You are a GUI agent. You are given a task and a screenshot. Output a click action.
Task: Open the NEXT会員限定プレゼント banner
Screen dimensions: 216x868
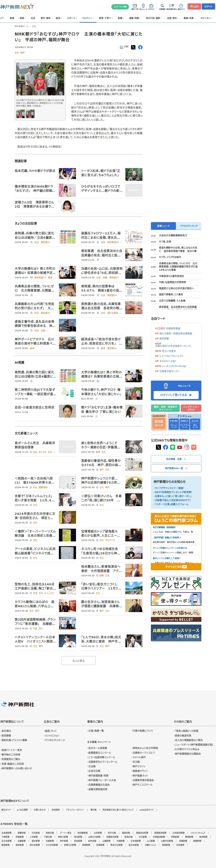[x=176, y=583]
